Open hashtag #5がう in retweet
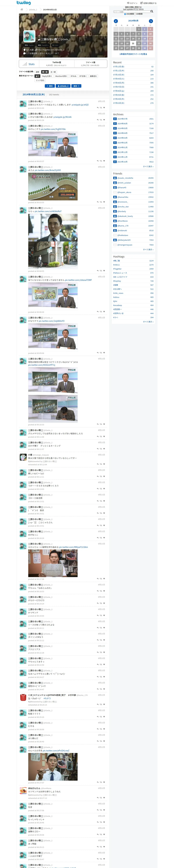Image resolution: width=174 pixels, height=868 pixels. (47, 698)
